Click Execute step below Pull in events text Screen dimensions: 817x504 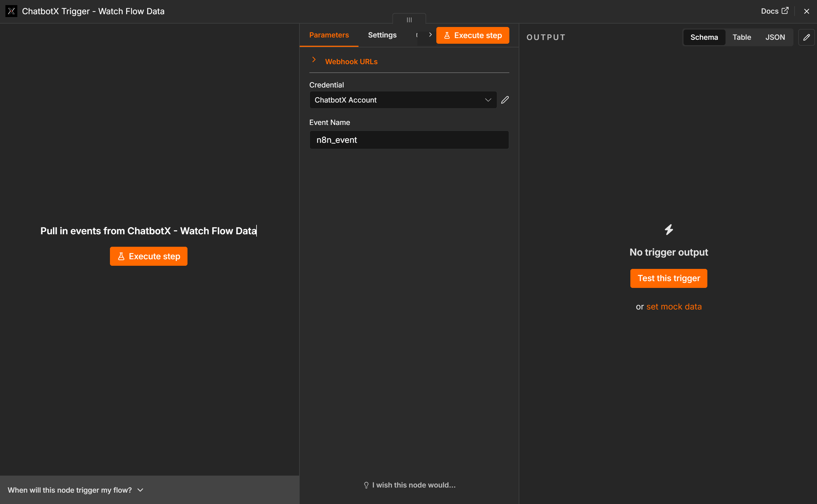coord(148,256)
